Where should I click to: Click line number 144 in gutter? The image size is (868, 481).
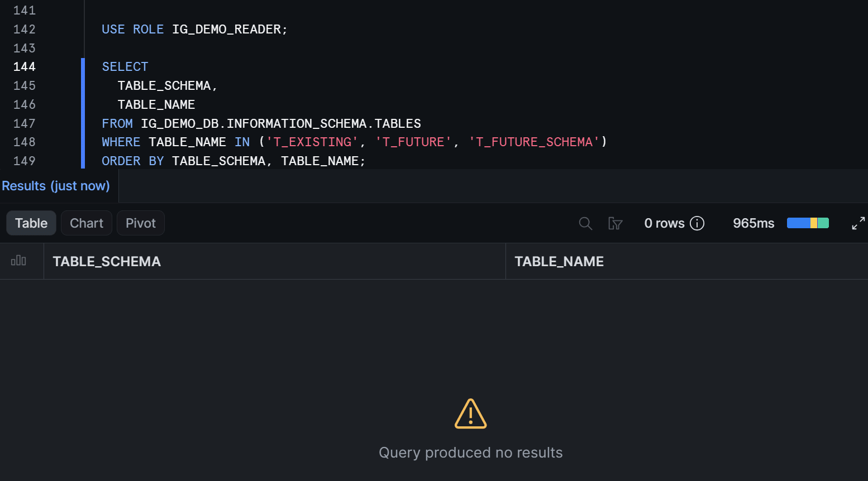pos(25,67)
